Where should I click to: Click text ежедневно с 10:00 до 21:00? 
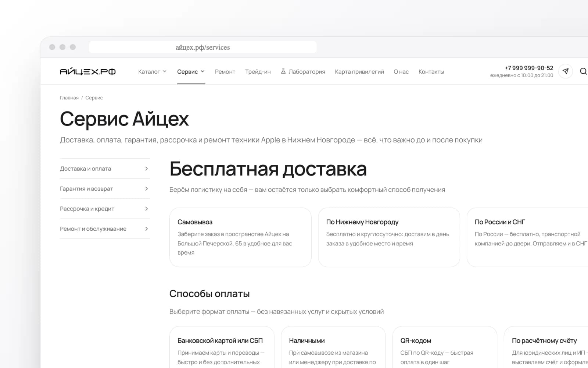pyautogui.click(x=521, y=75)
